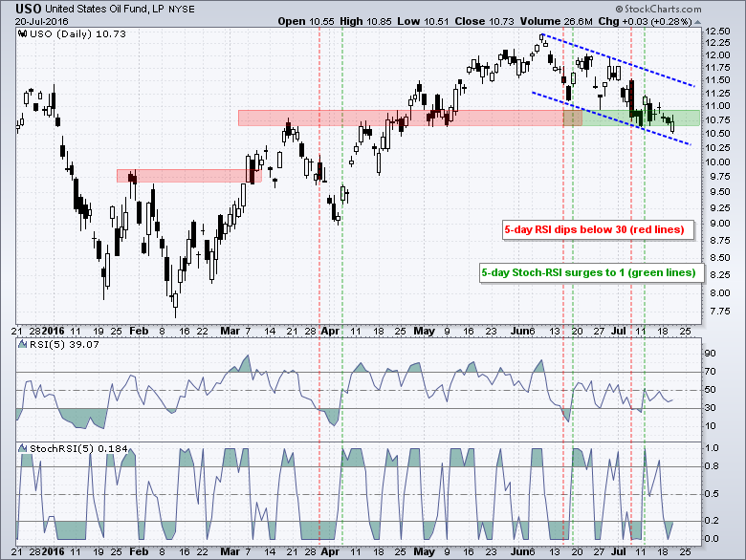Click the Chg +0.03 (+0.28%) readout
The width and height of the screenshot is (746, 560).
click(645, 21)
